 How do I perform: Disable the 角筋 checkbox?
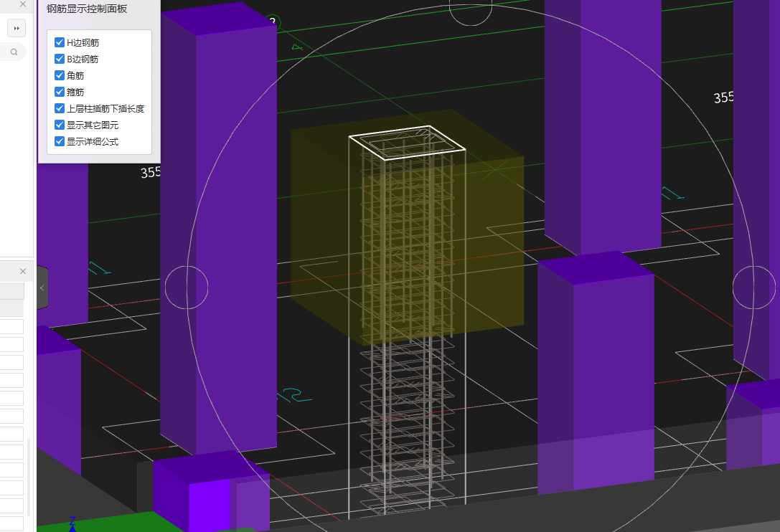click(59, 75)
